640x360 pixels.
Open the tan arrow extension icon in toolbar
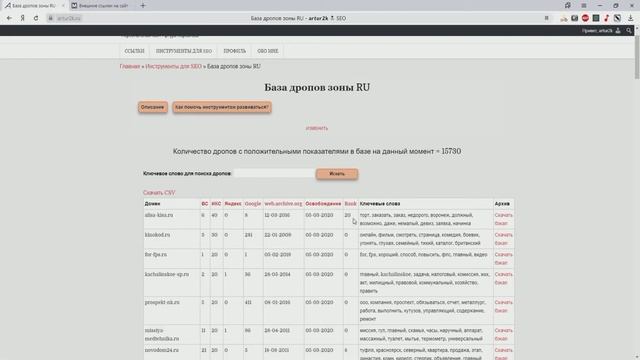[x=564, y=18]
